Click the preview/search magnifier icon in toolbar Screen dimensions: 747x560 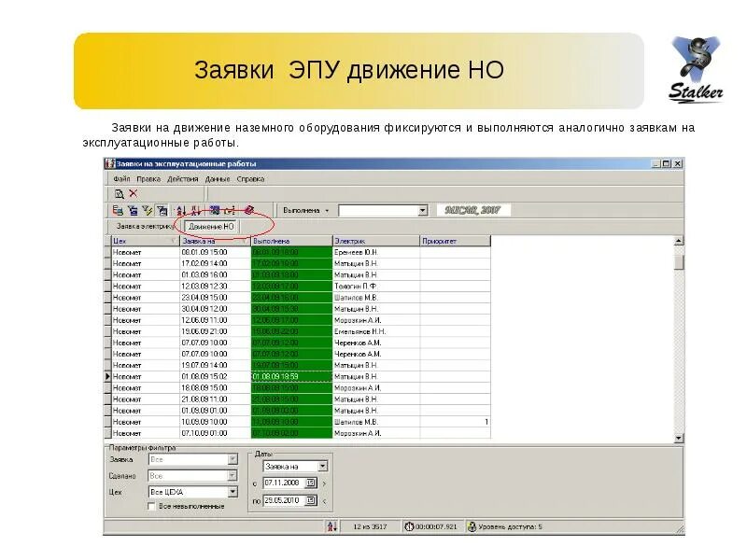click(120, 192)
